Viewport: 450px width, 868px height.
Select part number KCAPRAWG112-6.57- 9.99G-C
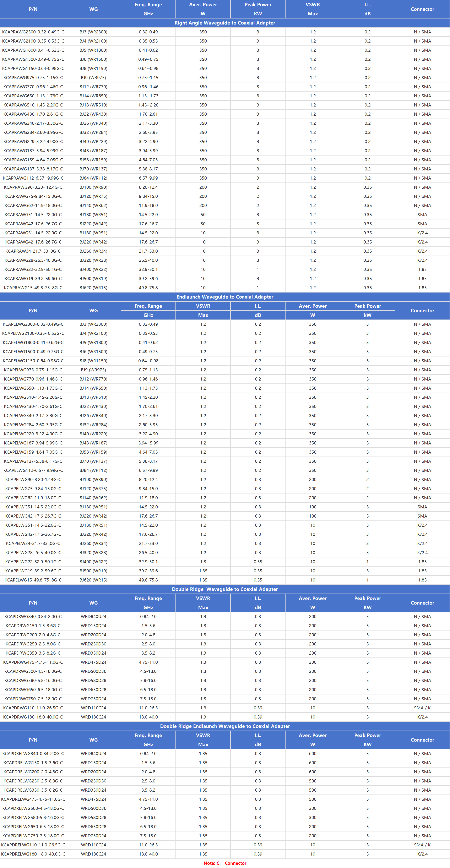pos(33,178)
